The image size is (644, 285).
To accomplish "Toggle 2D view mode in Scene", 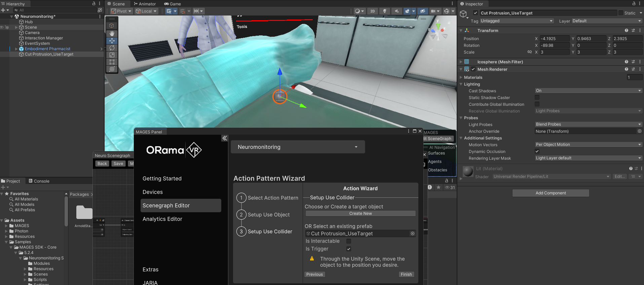I will 372,11.
